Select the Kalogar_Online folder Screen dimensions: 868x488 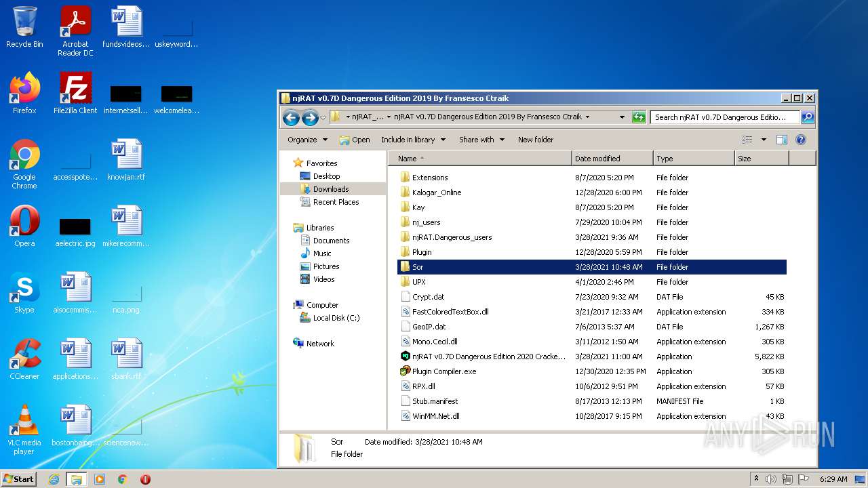coord(592,192)
